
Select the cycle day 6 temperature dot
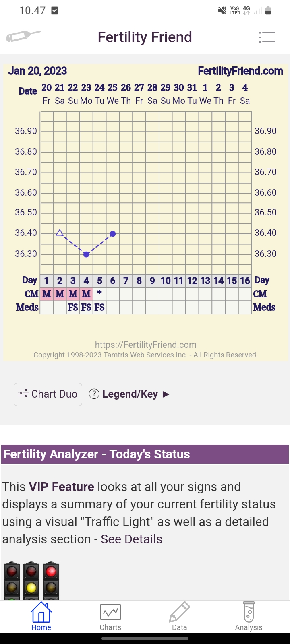point(113,234)
